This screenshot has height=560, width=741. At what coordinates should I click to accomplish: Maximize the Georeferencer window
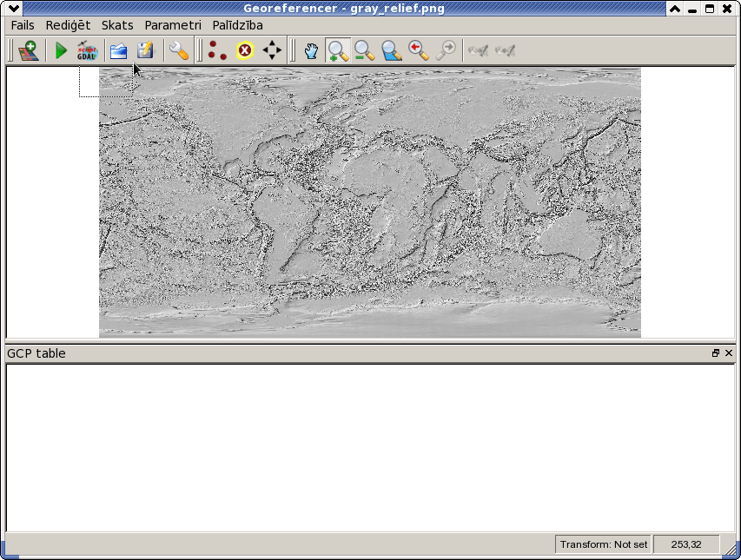point(710,9)
